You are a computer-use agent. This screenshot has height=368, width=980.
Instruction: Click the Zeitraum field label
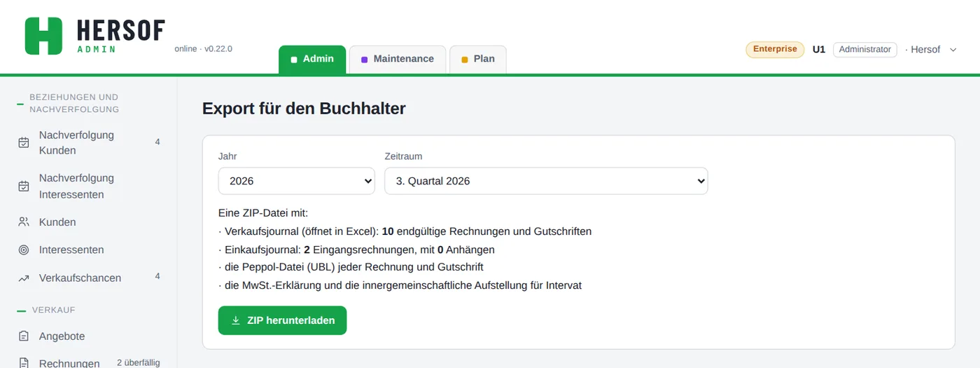pyautogui.click(x=403, y=156)
